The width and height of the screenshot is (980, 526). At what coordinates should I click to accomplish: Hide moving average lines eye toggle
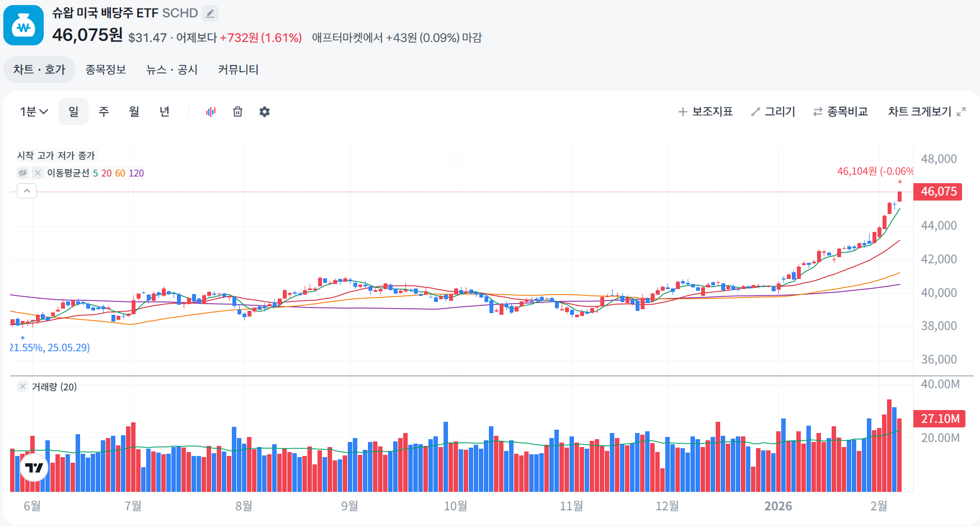pyautogui.click(x=22, y=173)
